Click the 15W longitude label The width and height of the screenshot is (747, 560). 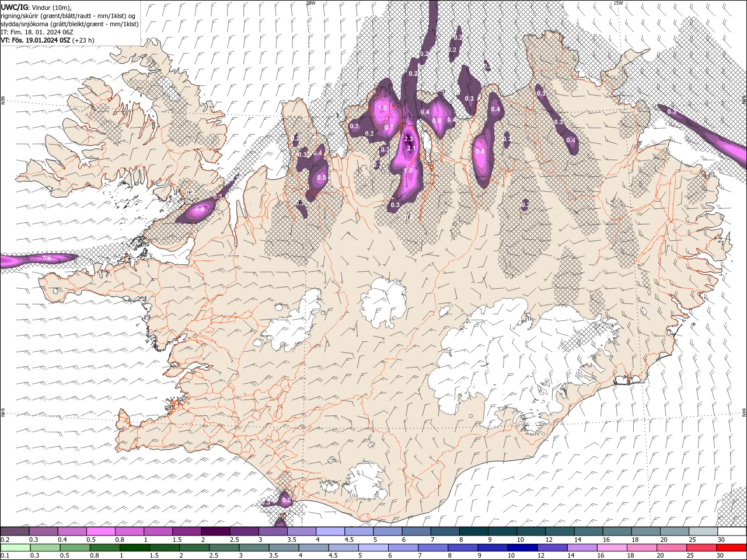pyautogui.click(x=618, y=3)
